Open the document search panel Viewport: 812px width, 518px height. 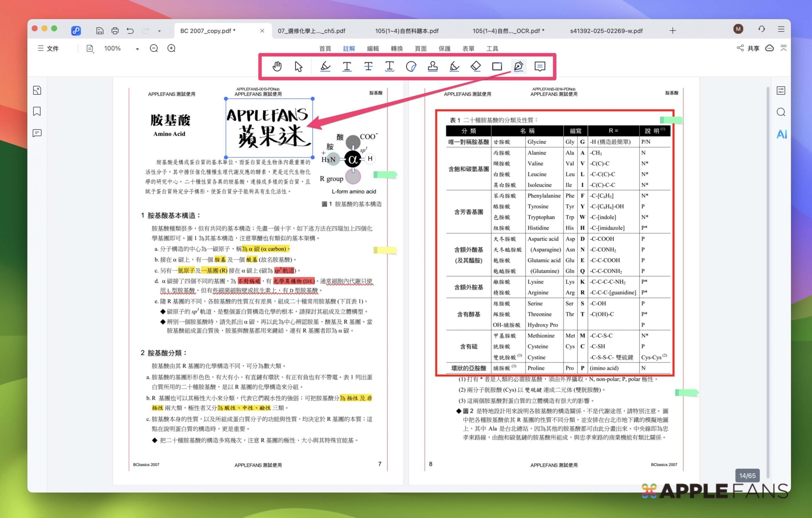click(781, 112)
